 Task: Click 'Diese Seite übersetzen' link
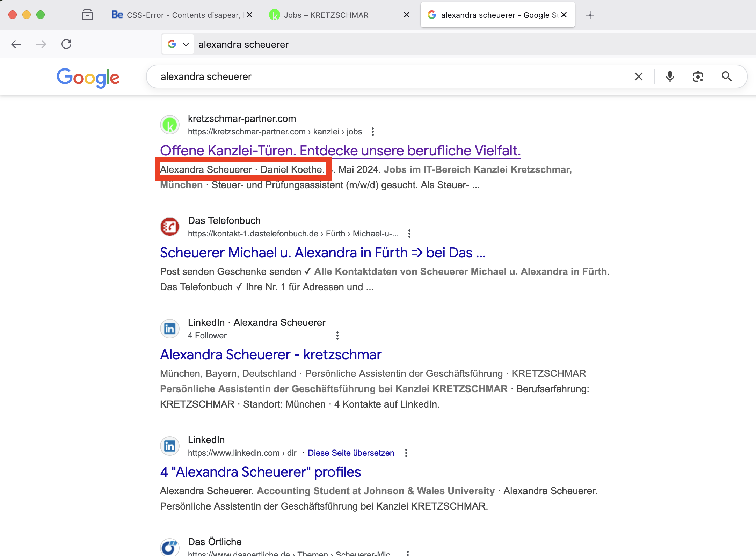tap(351, 453)
